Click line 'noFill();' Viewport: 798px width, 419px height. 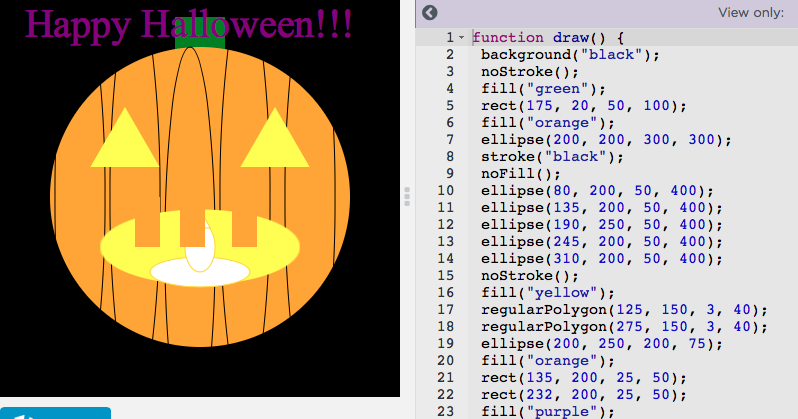point(521,174)
